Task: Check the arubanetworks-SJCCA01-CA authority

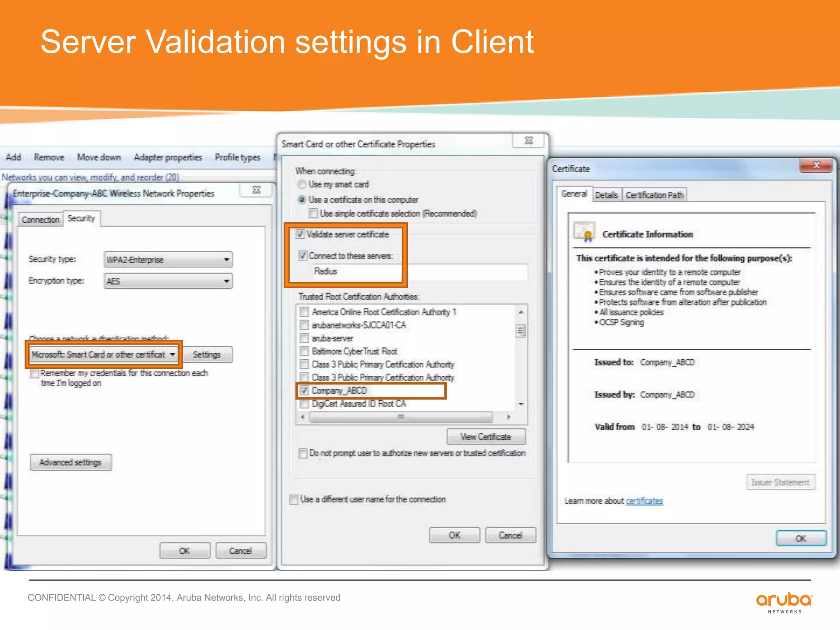Action: pos(304,325)
